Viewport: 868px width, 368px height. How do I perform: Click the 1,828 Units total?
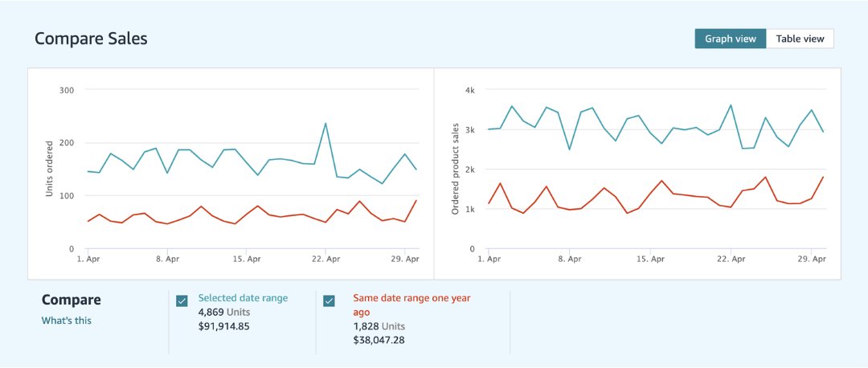pyautogui.click(x=379, y=326)
